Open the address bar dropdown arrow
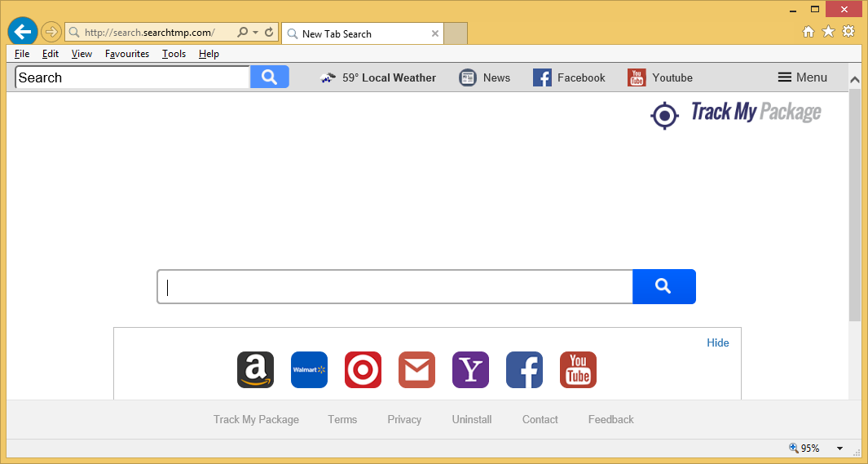This screenshot has height=464, width=868. click(x=255, y=32)
